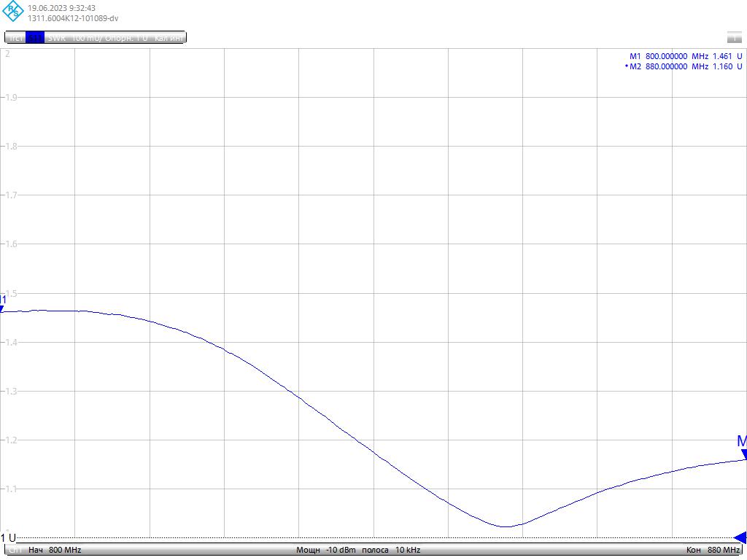Click the полоса 10 kHz bandwidth setting
Screen dimensions: 747x560
391,550
